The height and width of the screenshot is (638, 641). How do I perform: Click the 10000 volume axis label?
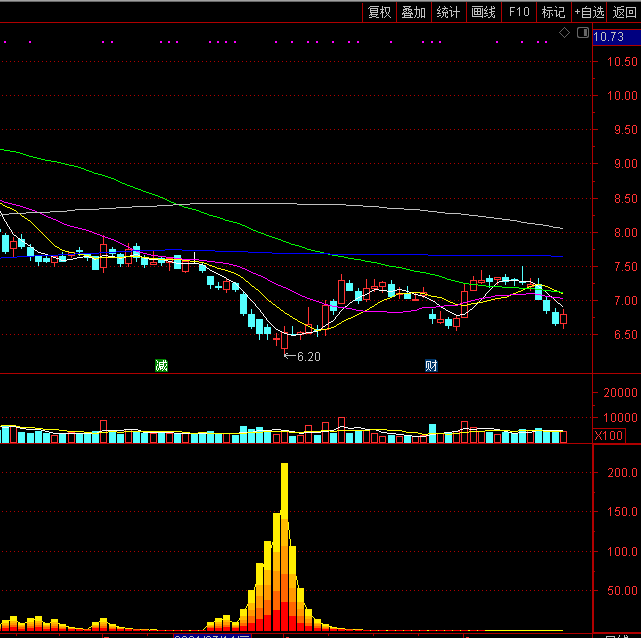621,418
